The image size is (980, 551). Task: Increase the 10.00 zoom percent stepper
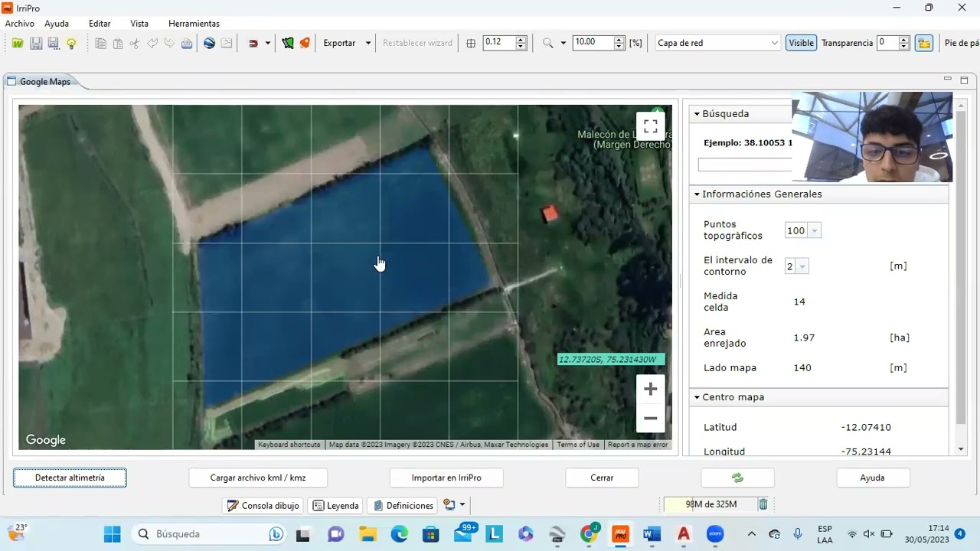point(619,40)
